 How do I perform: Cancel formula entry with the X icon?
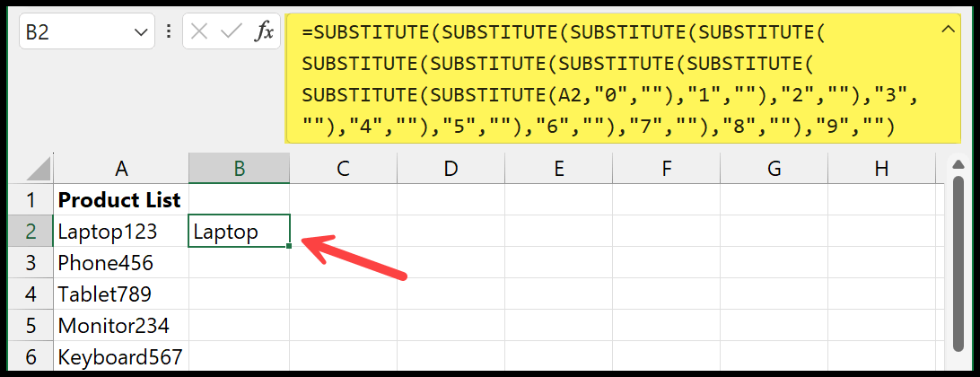(x=198, y=32)
